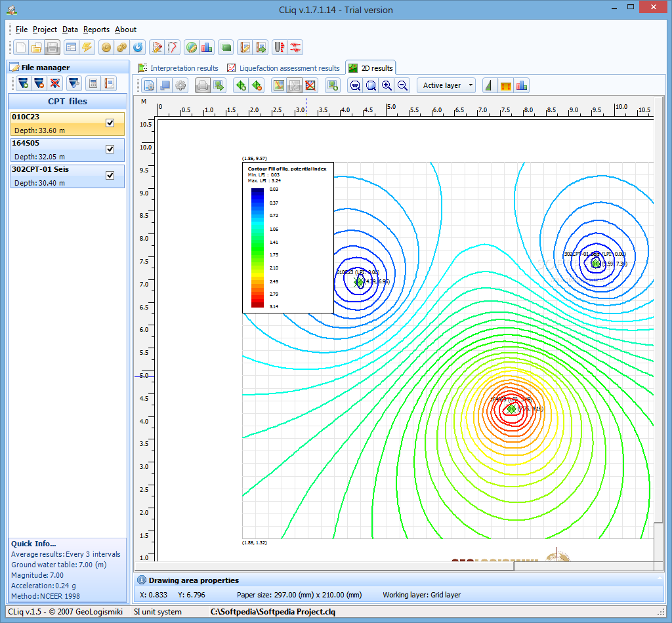Screen dimensions: 672x623
Task: Click the blue circular refresh icon
Action: click(138, 47)
